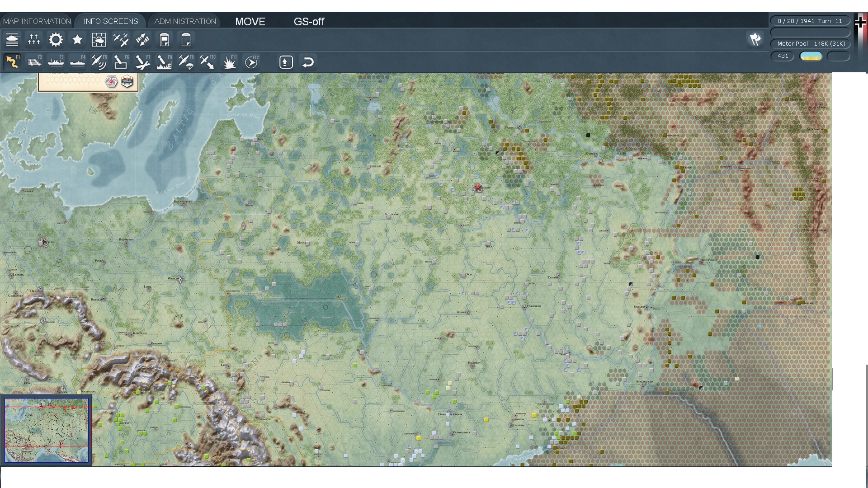Open the losses screen crosses icon
Screen dimensions: 868x488
point(34,40)
